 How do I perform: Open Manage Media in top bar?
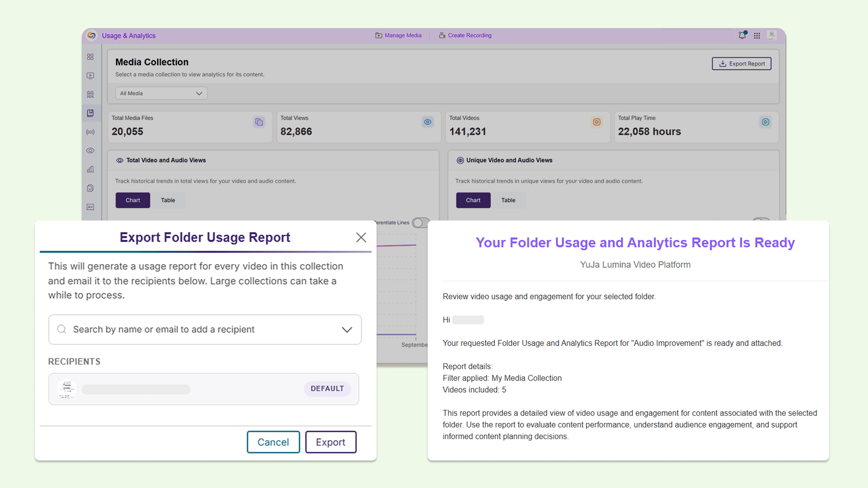tap(398, 35)
